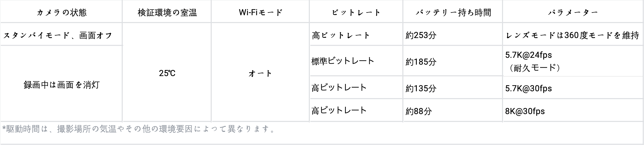Select the 録画中は画面を消灯 cell

[x=62, y=85]
